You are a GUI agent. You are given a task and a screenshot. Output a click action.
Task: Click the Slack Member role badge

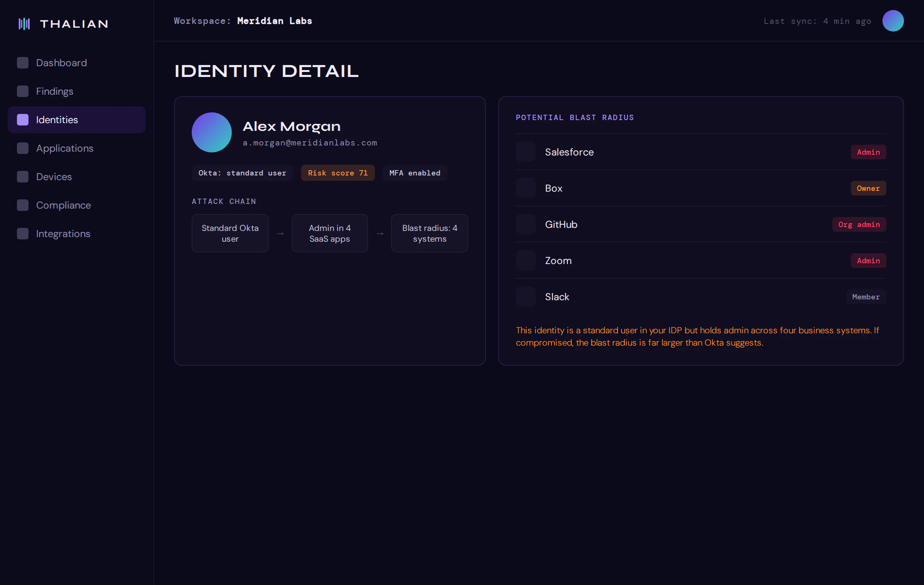coord(866,297)
